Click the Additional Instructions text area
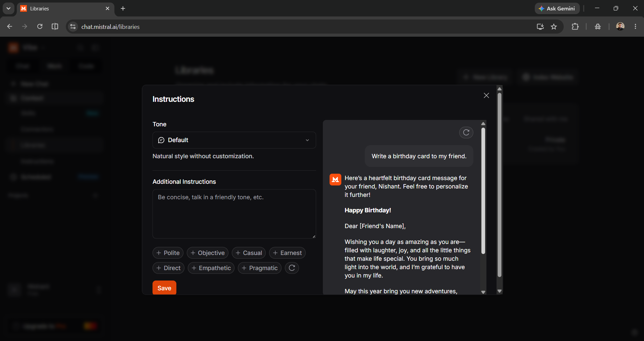The width and height of the screenshot is (644, 341). pyautogui.click(x=234, y=214)
